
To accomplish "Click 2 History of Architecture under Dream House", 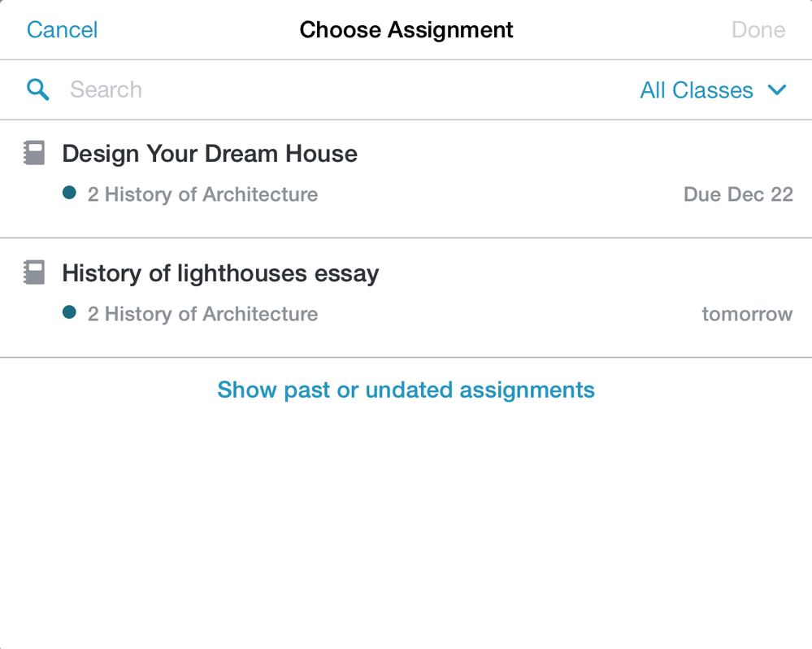I will tap(202, 194).
